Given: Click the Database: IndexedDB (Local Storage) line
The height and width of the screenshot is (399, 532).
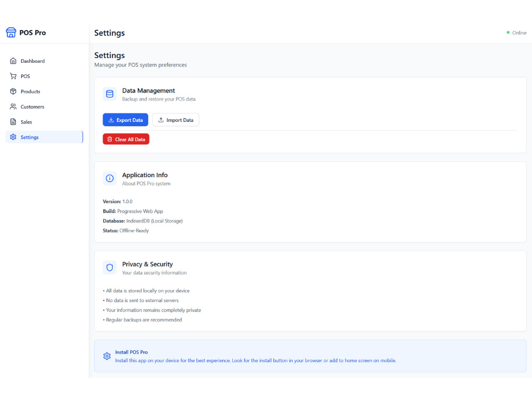Looking at the screenshot, I should click(143, 221).
